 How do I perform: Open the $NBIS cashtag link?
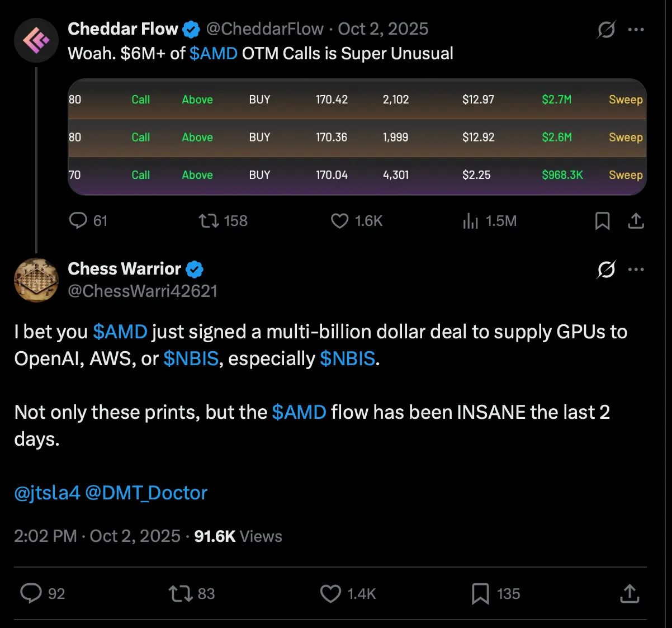[x=191, y=358]
